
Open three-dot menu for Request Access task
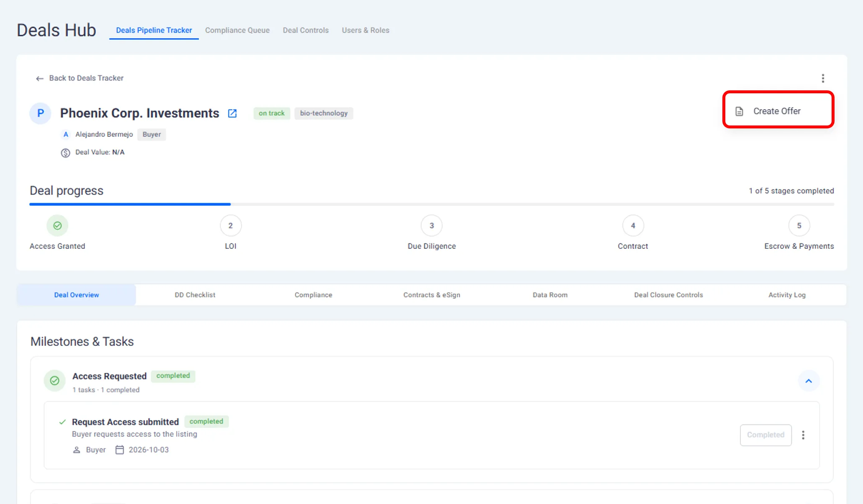tap(803, 435)
